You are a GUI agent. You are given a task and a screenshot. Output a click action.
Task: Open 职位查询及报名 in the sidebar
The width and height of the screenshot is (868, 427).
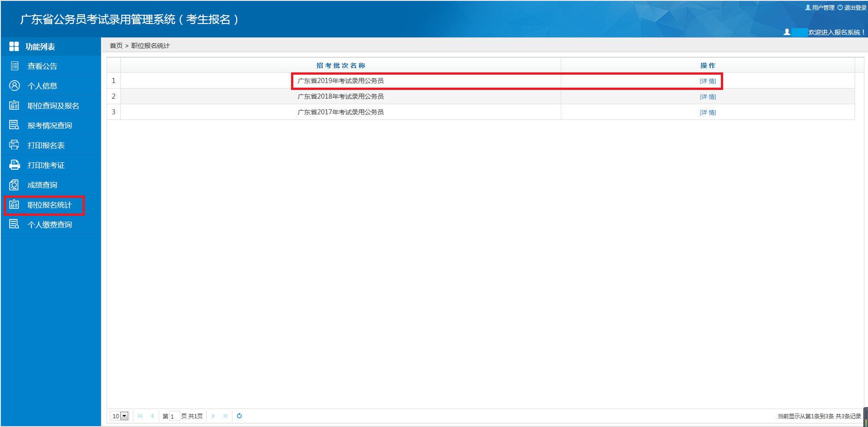click(51, 106)
